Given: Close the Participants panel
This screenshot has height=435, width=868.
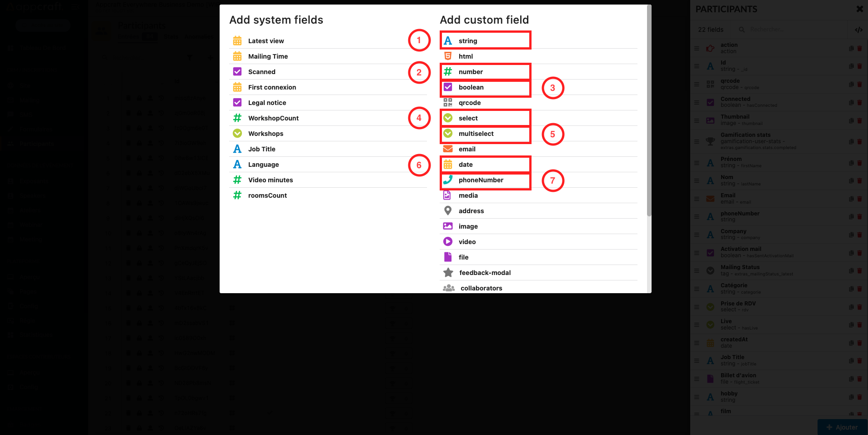Looking at the screenshot, I should [x=859, y=9].
